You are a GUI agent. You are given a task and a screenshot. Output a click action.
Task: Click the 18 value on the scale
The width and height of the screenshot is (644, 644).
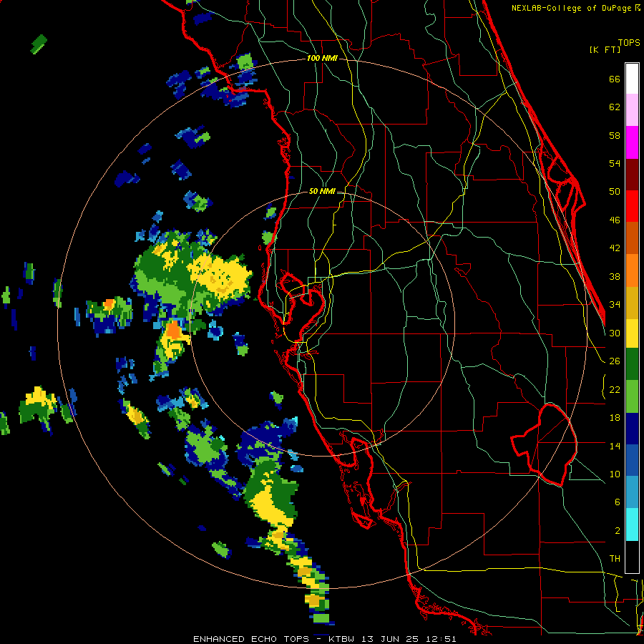click(x=615, y=418)
